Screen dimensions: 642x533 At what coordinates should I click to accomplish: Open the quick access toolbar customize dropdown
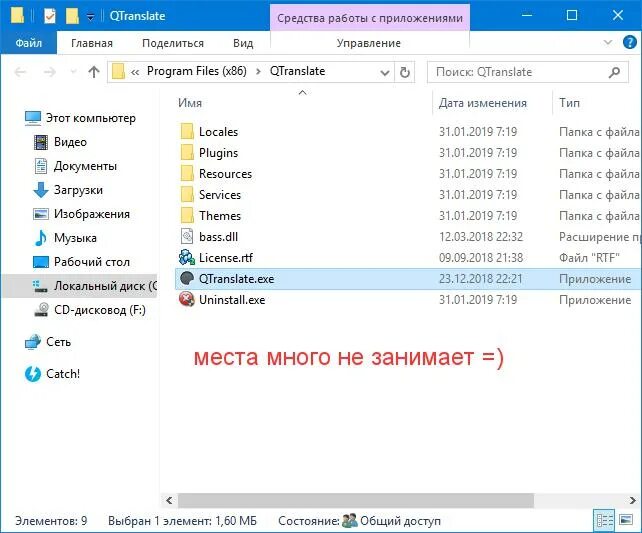90,17
